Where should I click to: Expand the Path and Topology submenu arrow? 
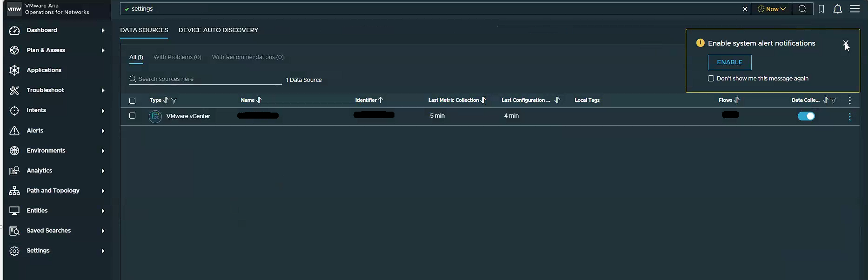point(103,191)
